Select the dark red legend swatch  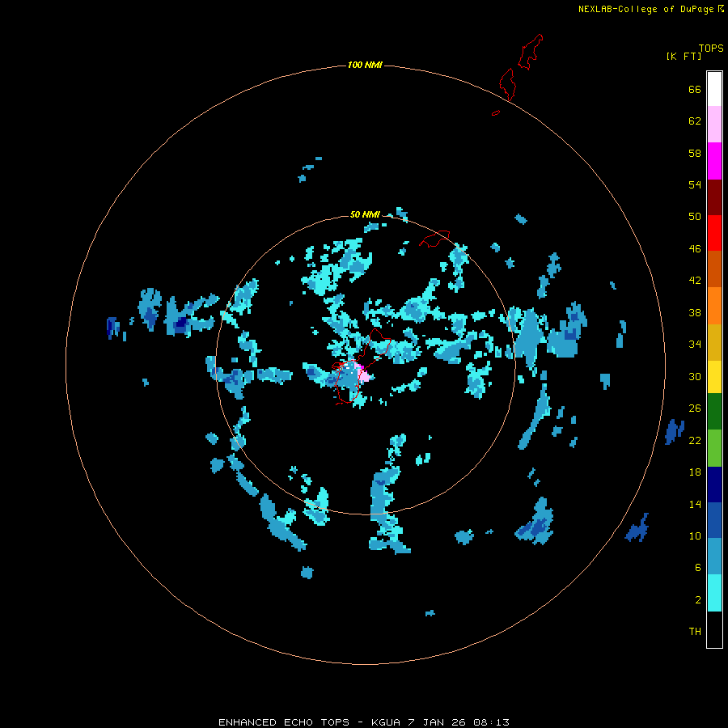tap(714, 197)
